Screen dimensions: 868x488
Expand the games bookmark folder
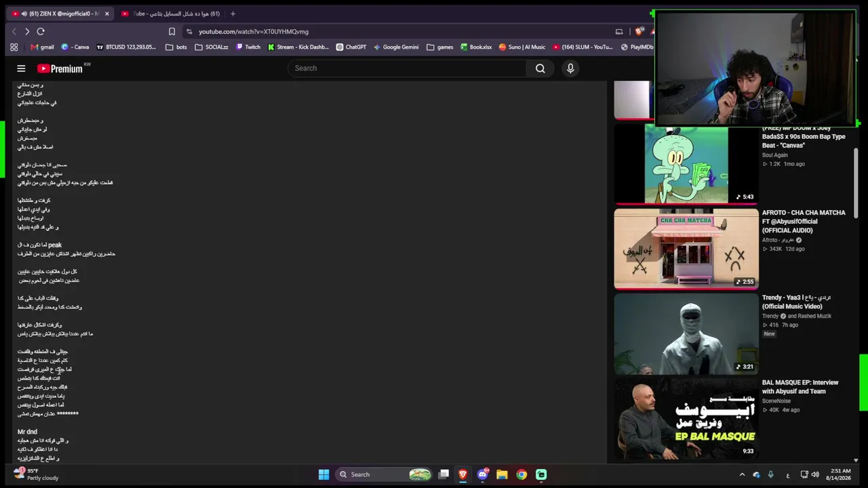(x=440, y=47)
